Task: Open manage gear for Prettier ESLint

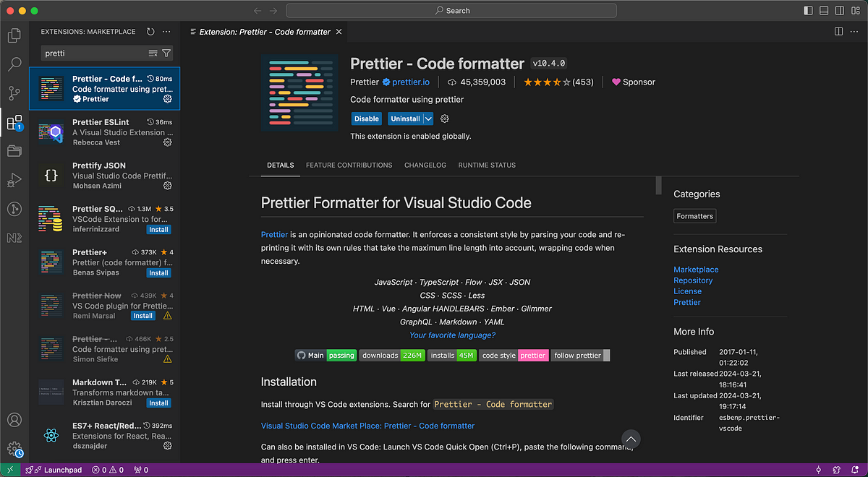Action: [x=167, y=142]
